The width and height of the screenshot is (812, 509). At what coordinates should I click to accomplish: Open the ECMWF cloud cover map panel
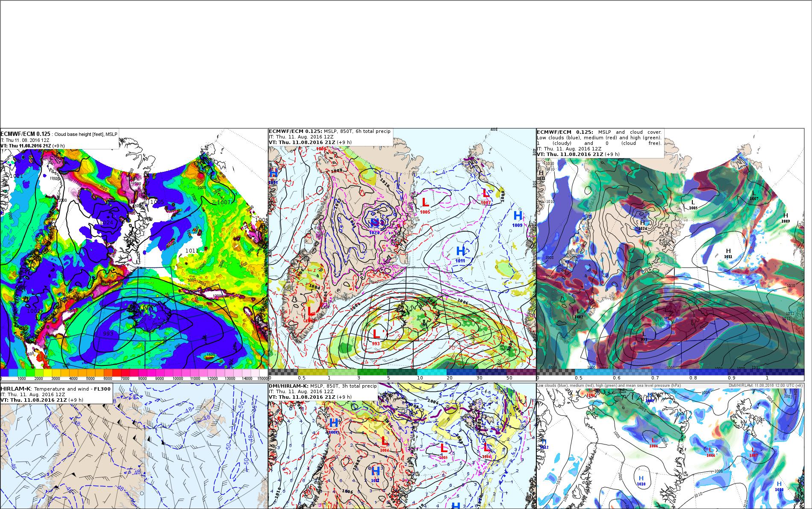click(x=670, y=254)
